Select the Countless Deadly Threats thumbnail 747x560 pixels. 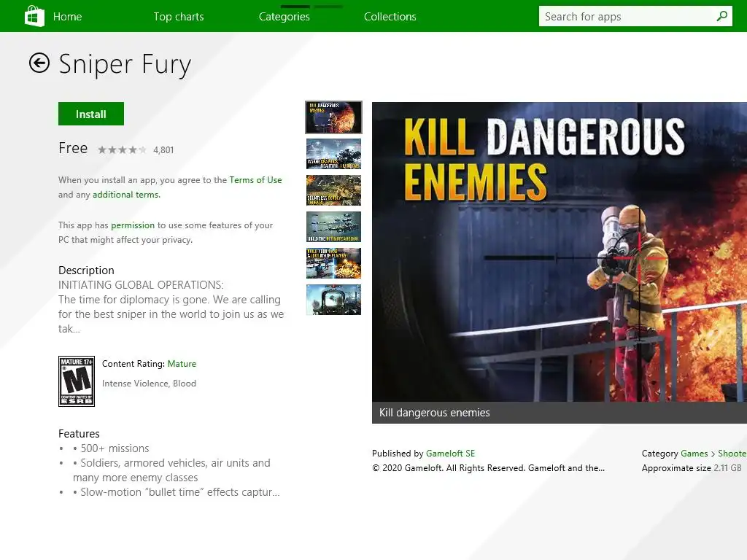point(333,190)
